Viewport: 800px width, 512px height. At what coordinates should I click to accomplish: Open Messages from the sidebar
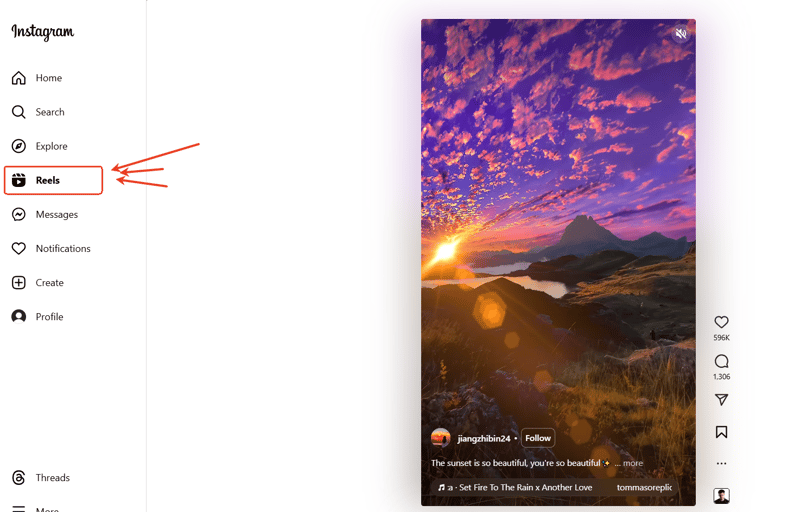tap(44, 215)
